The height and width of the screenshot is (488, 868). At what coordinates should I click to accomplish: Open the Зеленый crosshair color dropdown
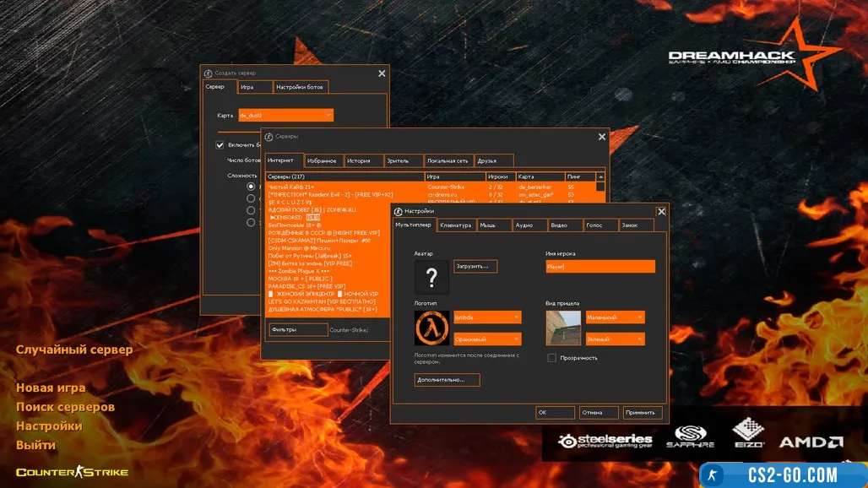(639, 339)
